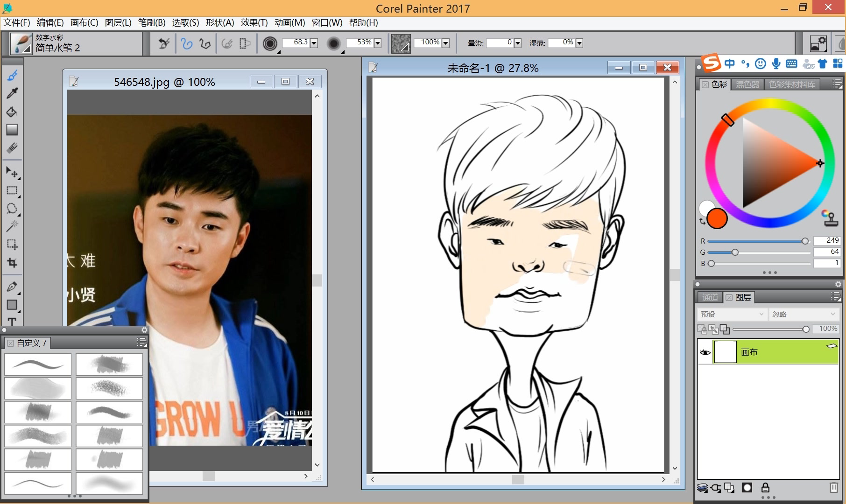Open paper texture selector in property bar
The width and height of the screenshot is (846, 504).
click(401, 43)
